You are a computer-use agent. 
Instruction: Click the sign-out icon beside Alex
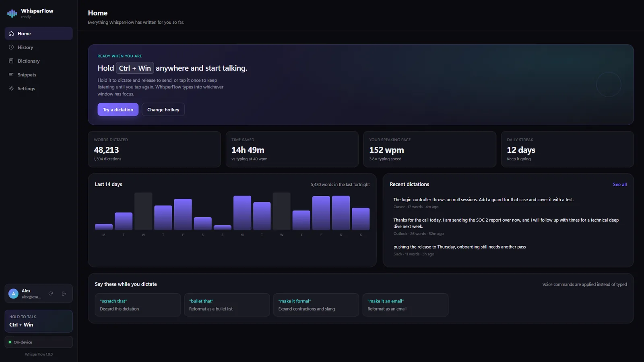tap(64, 294)
